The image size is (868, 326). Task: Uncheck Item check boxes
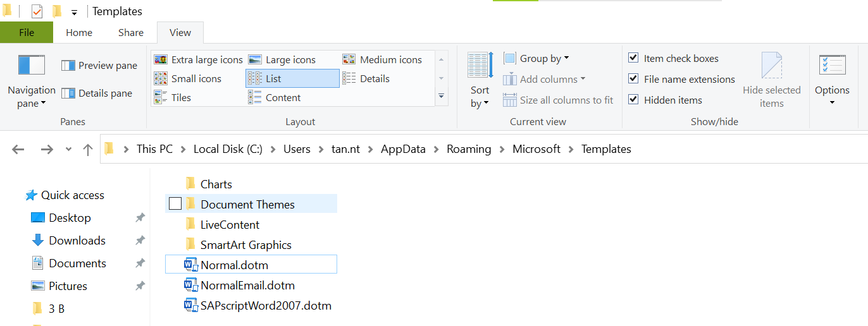point(633,58)
